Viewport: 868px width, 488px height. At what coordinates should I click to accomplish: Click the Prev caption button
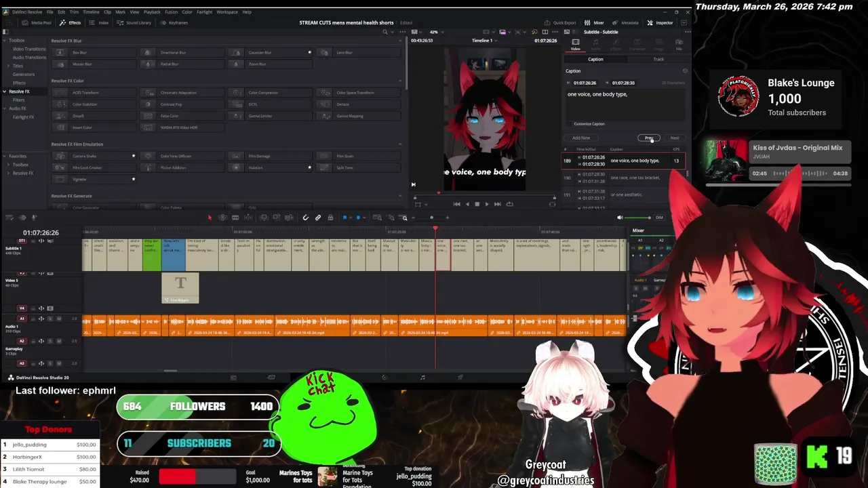tap(649, 138)
